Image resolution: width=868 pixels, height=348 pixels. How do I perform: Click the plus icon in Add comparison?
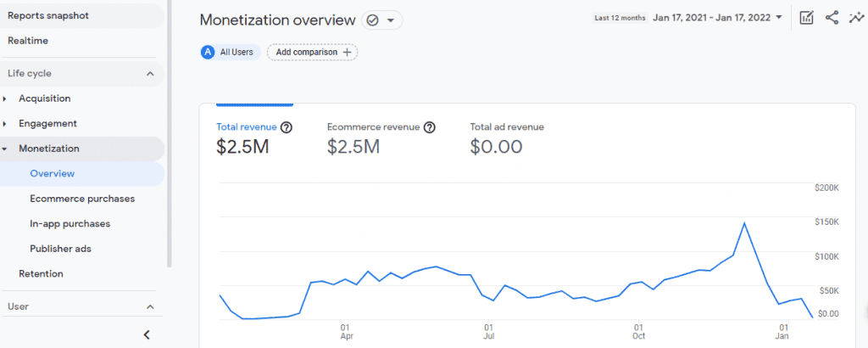(348, 52)
